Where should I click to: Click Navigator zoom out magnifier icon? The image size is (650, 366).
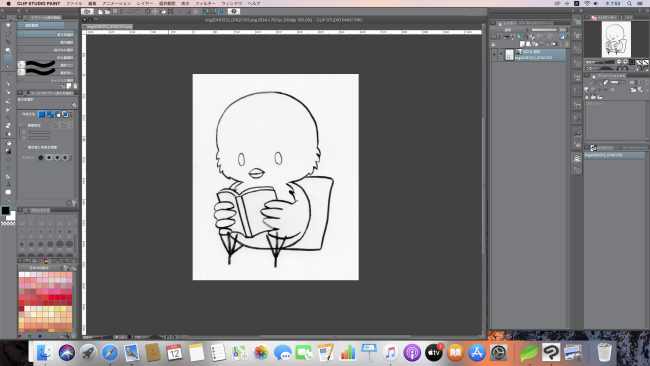pyautogui.click(x=619, y=62)
